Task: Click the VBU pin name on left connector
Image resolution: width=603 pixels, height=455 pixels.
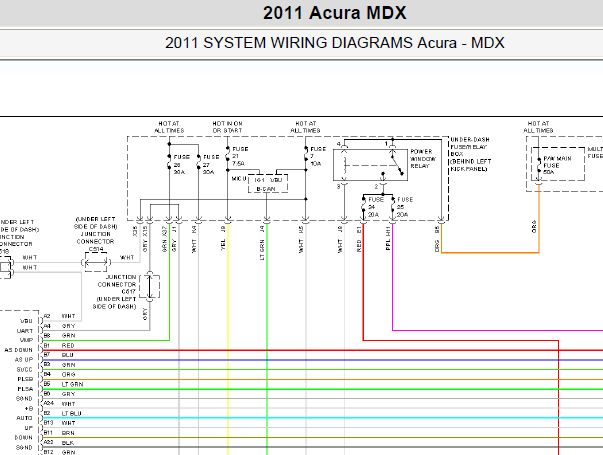Action: click(x=26, y=321)
